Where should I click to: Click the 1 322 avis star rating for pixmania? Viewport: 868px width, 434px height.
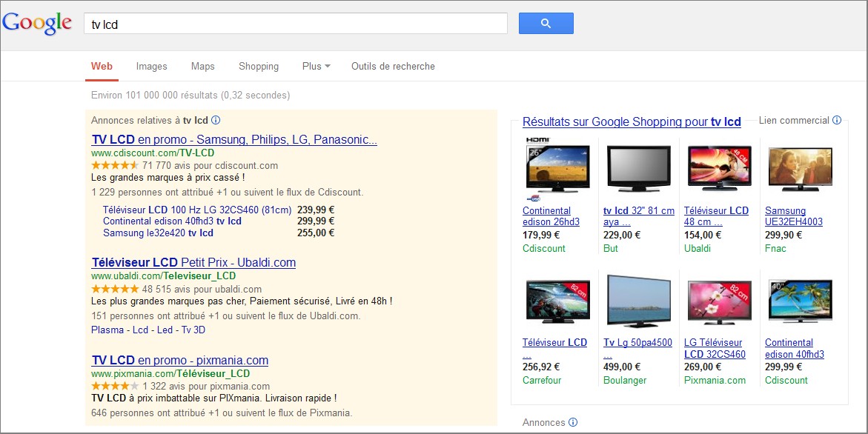coord(115,386)
